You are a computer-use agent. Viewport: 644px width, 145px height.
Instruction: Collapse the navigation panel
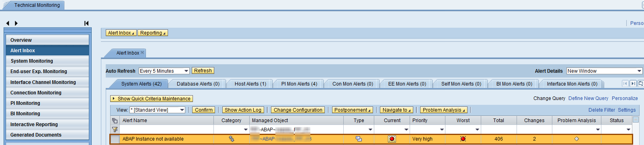point(86,23)
